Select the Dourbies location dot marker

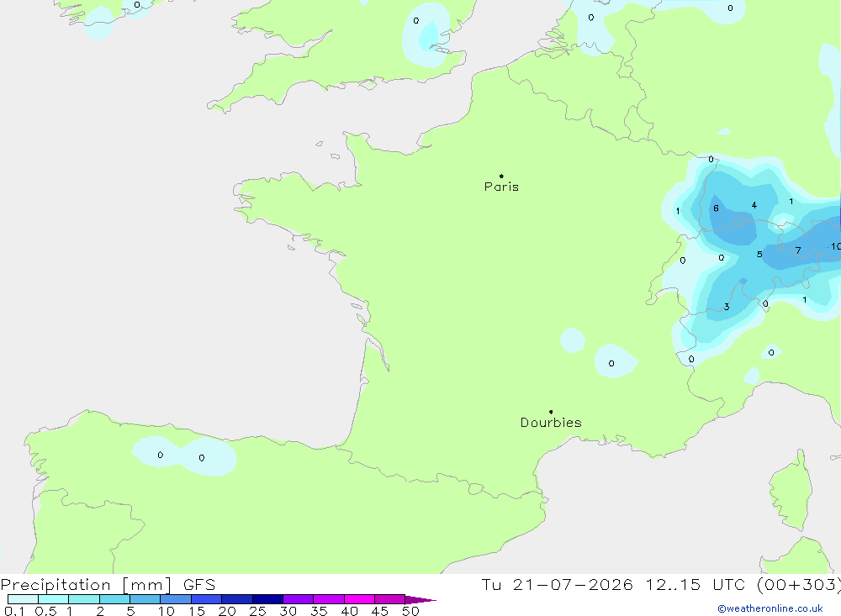click(x=551, y=412)
